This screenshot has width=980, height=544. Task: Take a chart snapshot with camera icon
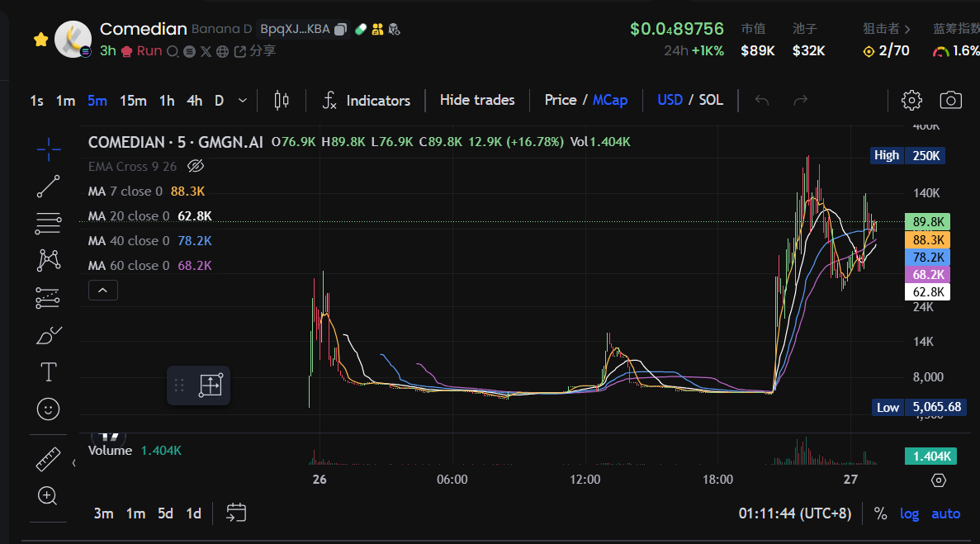tap(950, 101)
